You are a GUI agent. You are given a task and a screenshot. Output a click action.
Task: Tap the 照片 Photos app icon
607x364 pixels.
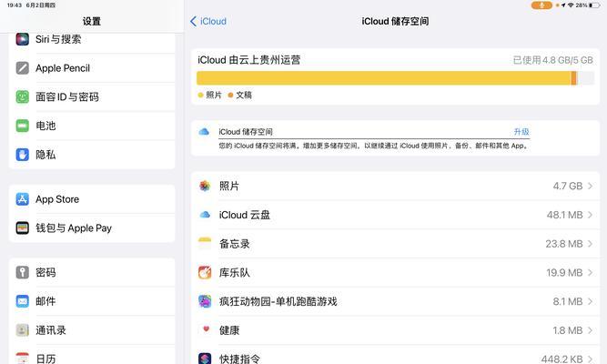point(205,186)
